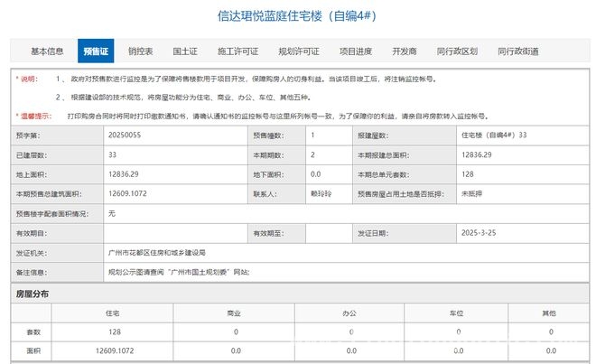
Task: Select the 地上面积 value 12836.29
Action: (123, 174)
